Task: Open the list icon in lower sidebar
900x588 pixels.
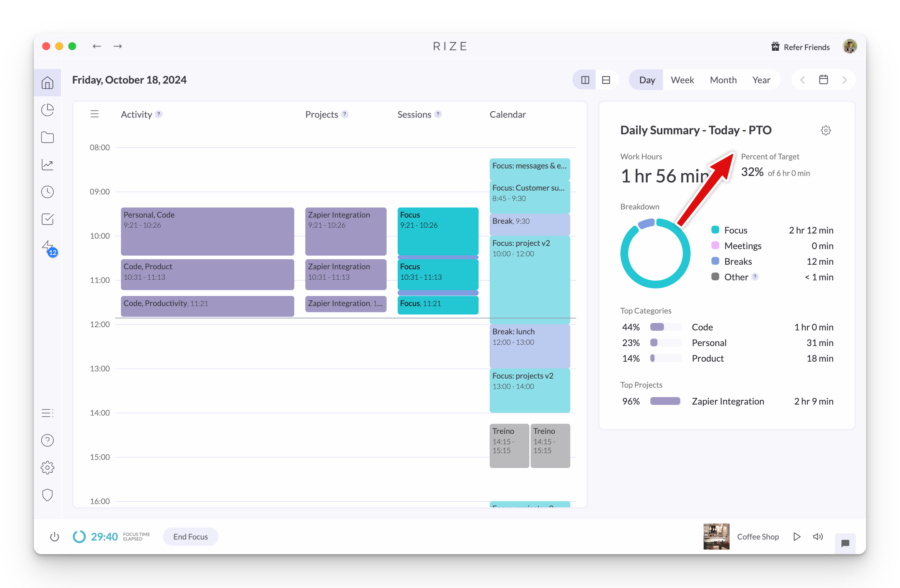Action: [x=47, y=413]
